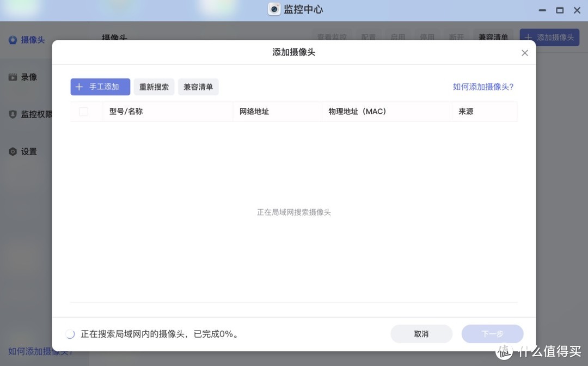This screenshot has width=588, height=366.
Task: Sort by the 型号/名称 column header
Action: tap(126, 112)
